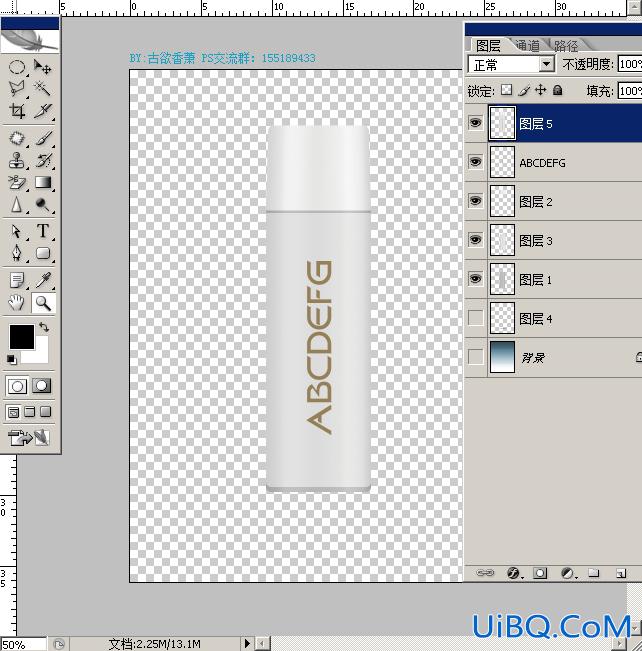Hide 图层 1 with eye icon
Viewport: 642px width, 651px height.
click(x=475, y=279)
